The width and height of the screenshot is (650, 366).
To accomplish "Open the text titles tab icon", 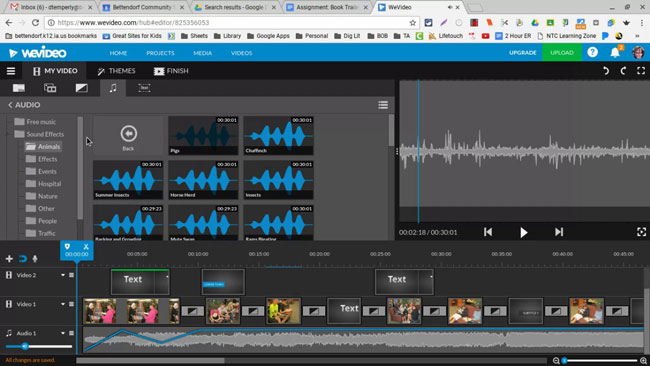I will [x=144, y=88].
